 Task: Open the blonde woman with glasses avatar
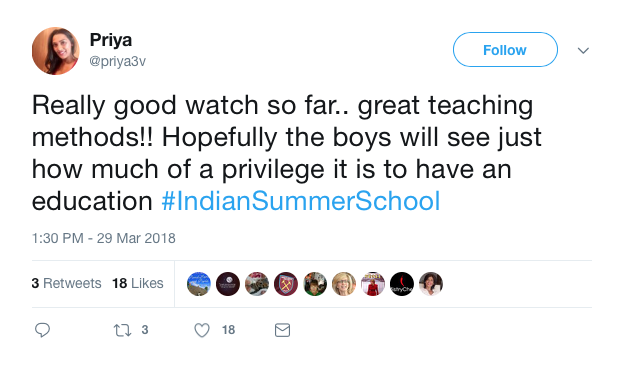[x=344, y=284]
